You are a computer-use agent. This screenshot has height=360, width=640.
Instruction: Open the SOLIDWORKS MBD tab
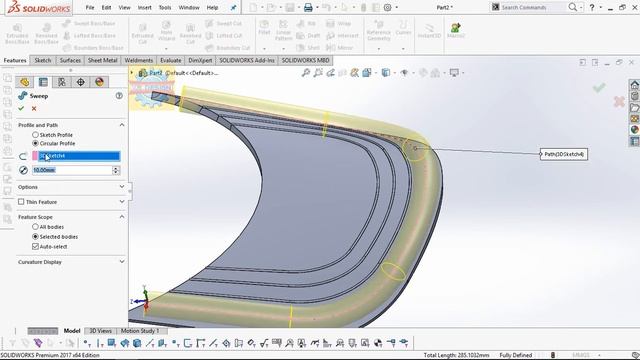[x=305, y=60]
